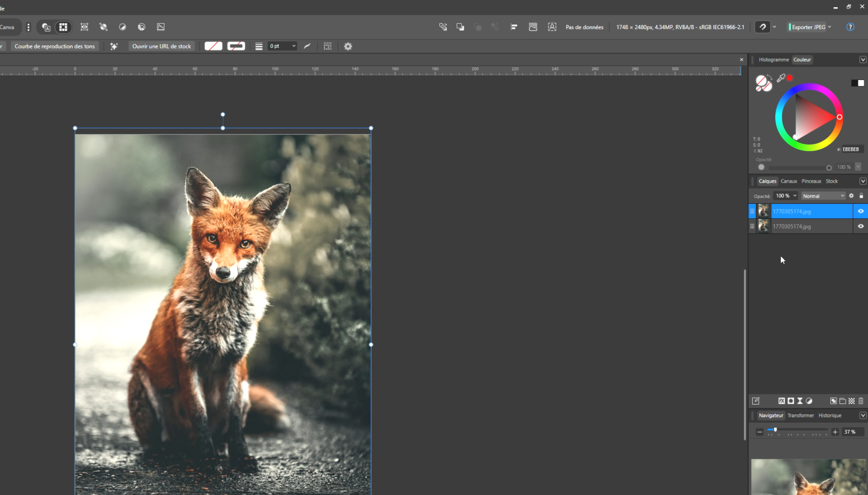Switch to the Histogramme tab
Viewport: 868px width, 495px height.
[773, 59]
